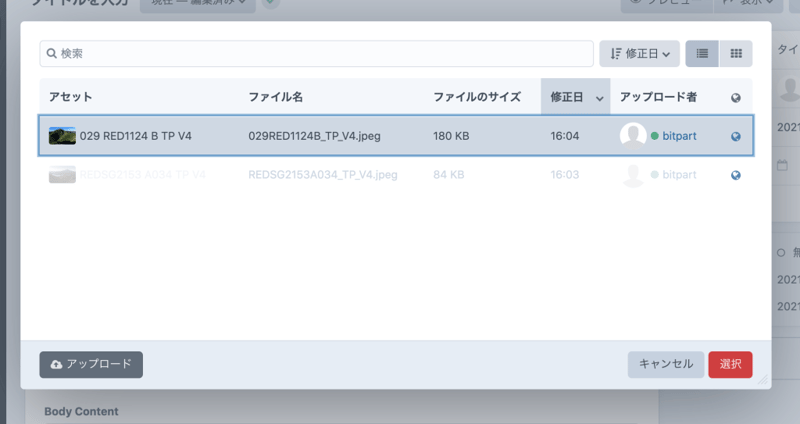Switch to grid thumbnail view
800x424 pixels.
click(736, 54)
